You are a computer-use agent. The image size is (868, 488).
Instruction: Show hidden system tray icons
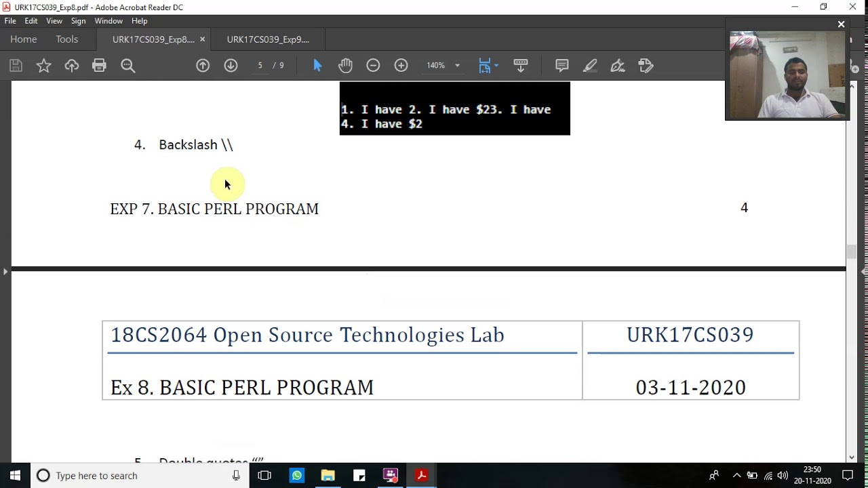click(x=736, y=476)
